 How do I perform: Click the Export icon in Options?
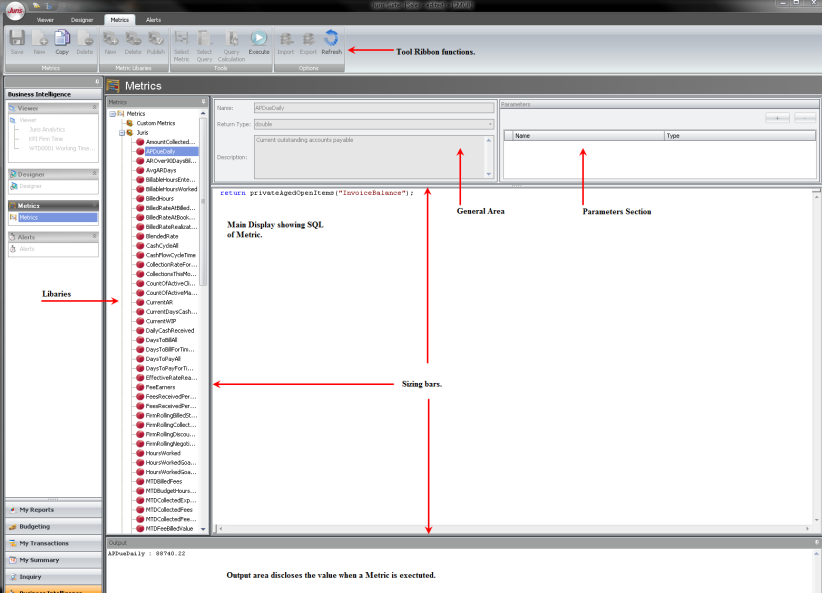coord(308,40)
